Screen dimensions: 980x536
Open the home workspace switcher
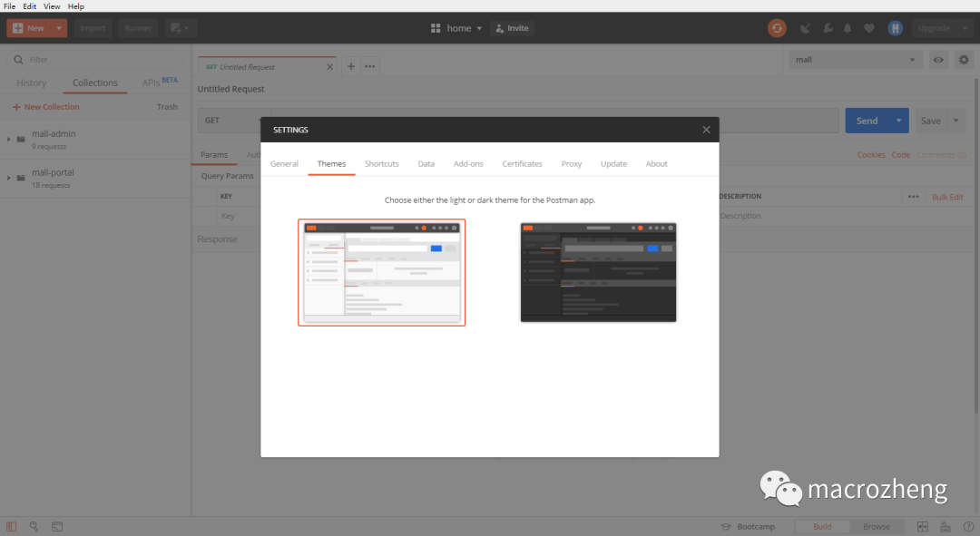point(456,28)
